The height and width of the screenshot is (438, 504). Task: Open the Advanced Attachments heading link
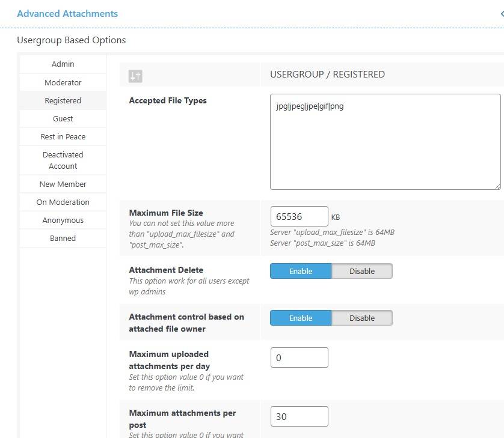pyautogui.click(x=67, y=13)
